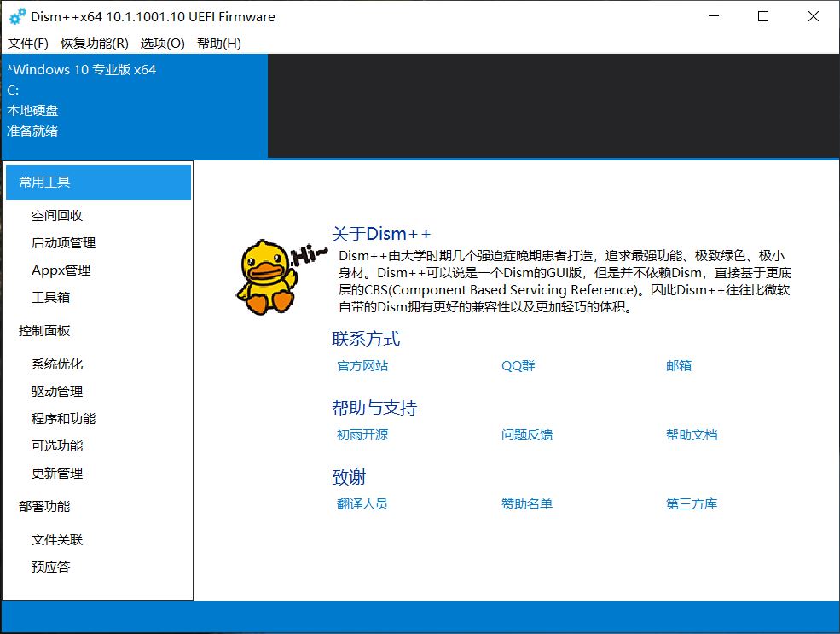Screen dimensions: 840x634
Task: Open the 文件(F) menu
Action: click(28, 44)
